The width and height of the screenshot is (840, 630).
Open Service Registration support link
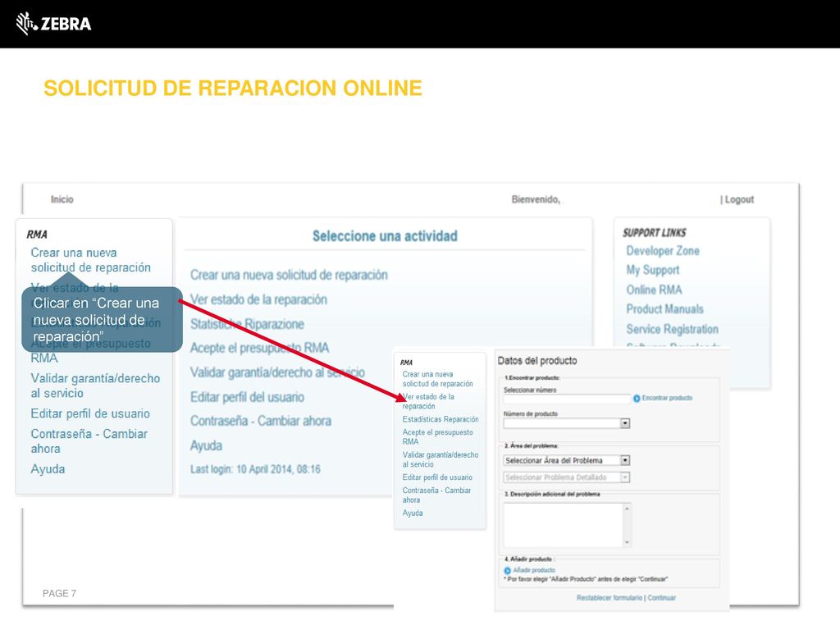(x=673, y=329)
